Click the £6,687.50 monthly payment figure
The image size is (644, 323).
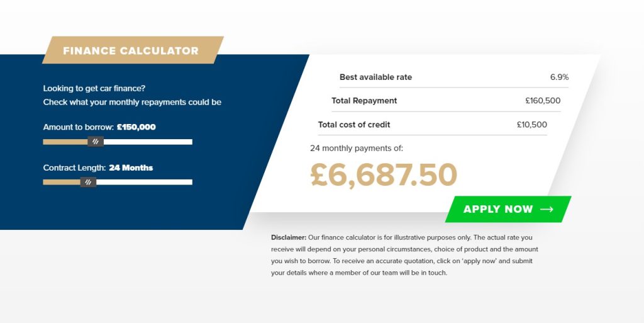point(384,174)
